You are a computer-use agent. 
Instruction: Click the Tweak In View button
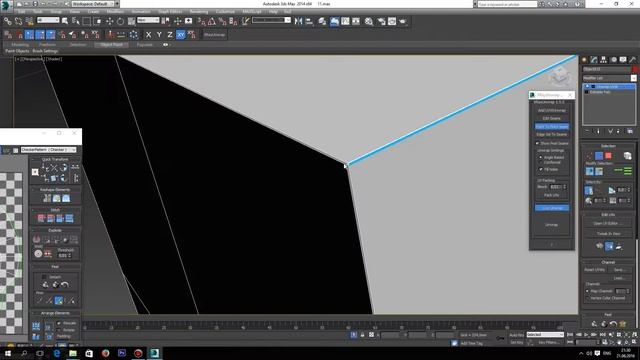(608, 233)
